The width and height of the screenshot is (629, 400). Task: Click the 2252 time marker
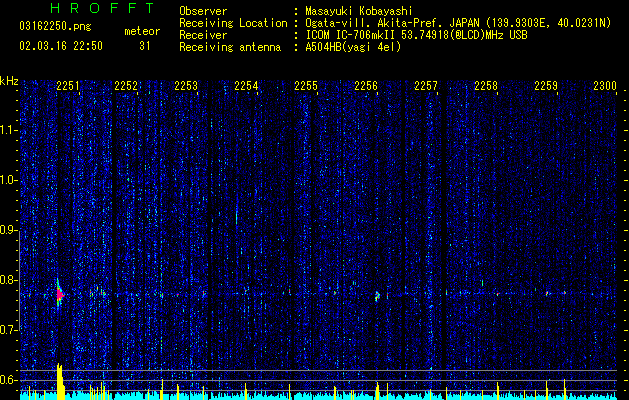(126, 86)
